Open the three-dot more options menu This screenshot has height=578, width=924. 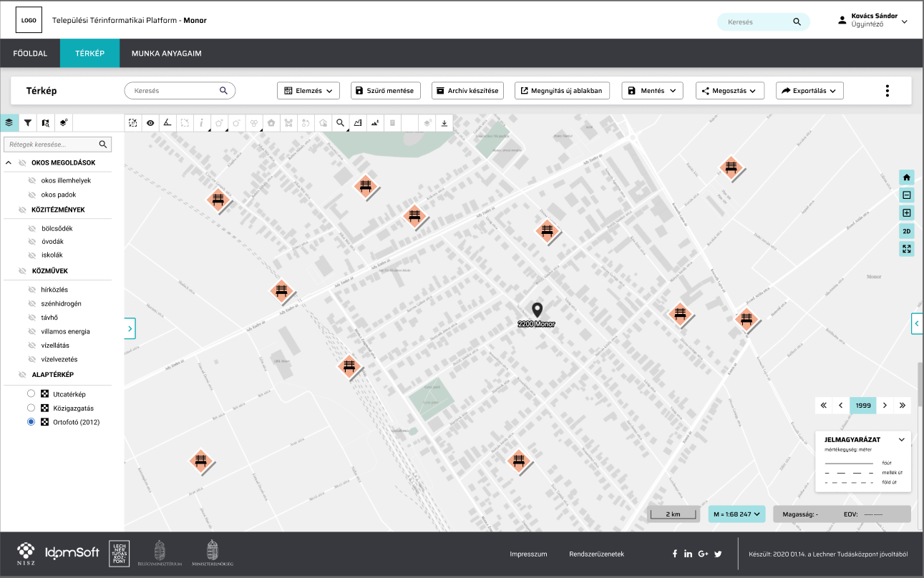point(887,91)
